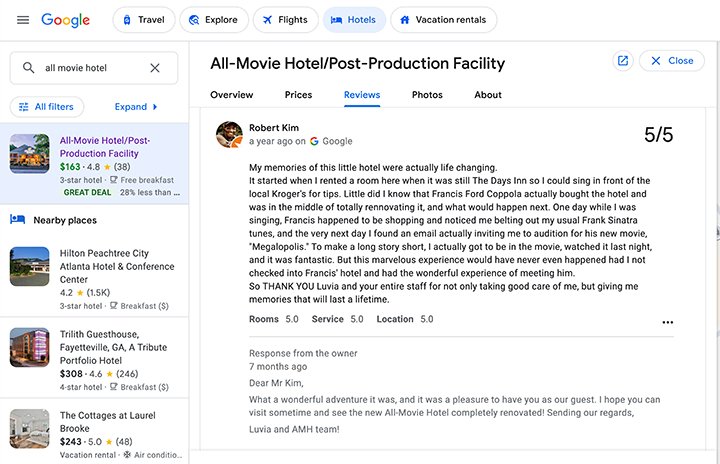This screenshot has width=720, height=464.
Task: Switch to the Photos tab
Action: [x=427, y=95]
